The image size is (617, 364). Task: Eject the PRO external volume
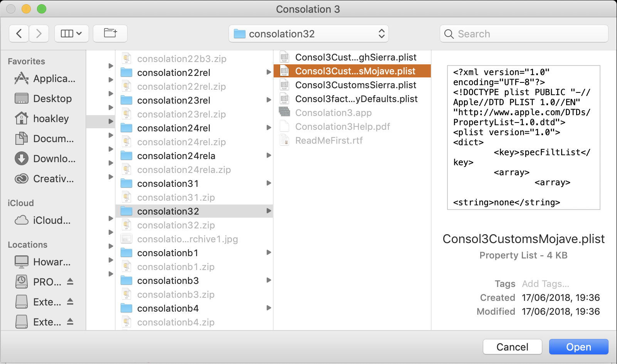(x=70, y=282)
